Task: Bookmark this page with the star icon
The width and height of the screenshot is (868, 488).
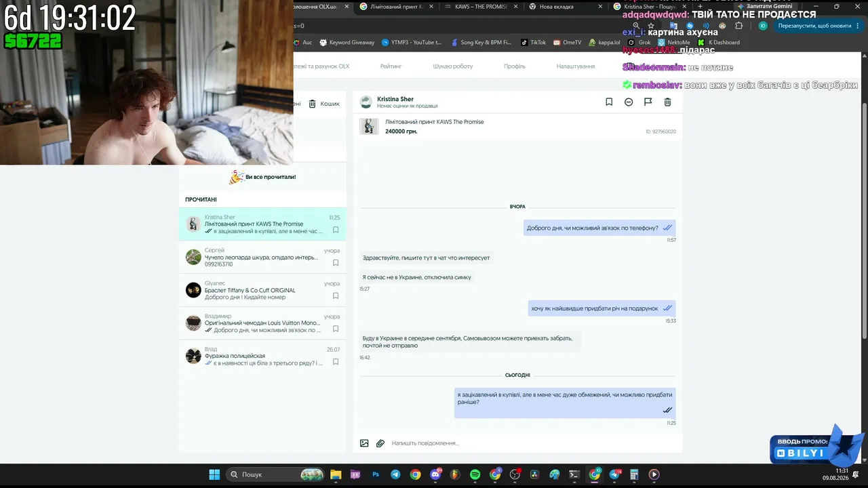Action: tap(651, 26)
